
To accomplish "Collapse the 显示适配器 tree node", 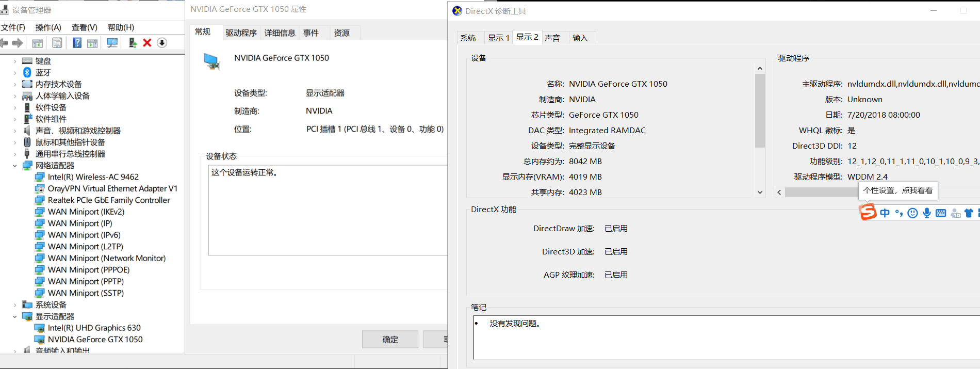I will [x=14, y=316].
